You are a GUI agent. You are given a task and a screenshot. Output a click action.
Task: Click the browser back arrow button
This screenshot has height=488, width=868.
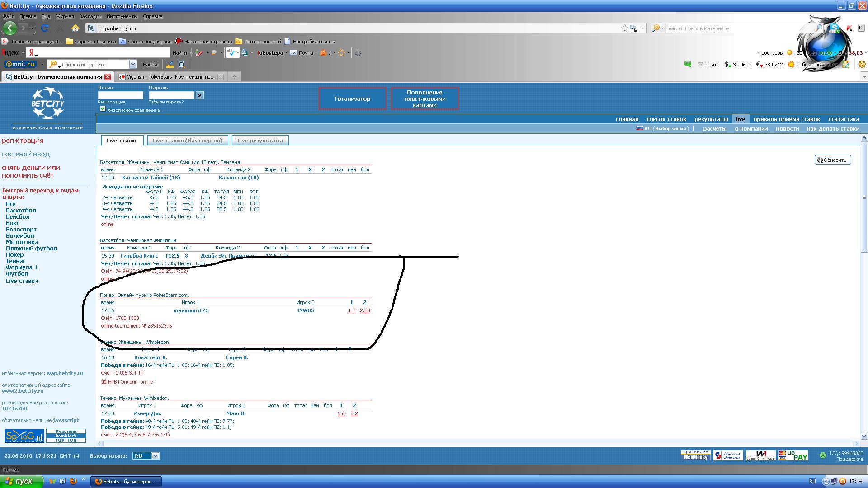9,28
